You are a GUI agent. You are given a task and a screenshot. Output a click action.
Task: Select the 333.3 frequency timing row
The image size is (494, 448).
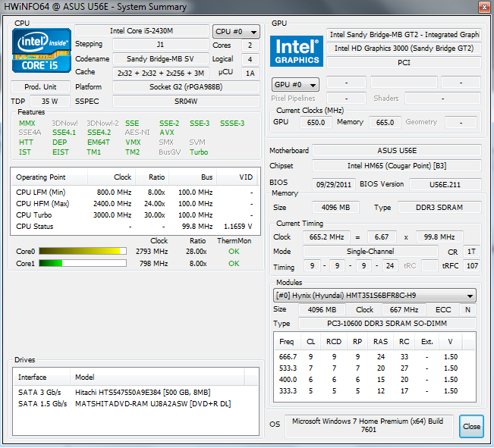[375, 390]
